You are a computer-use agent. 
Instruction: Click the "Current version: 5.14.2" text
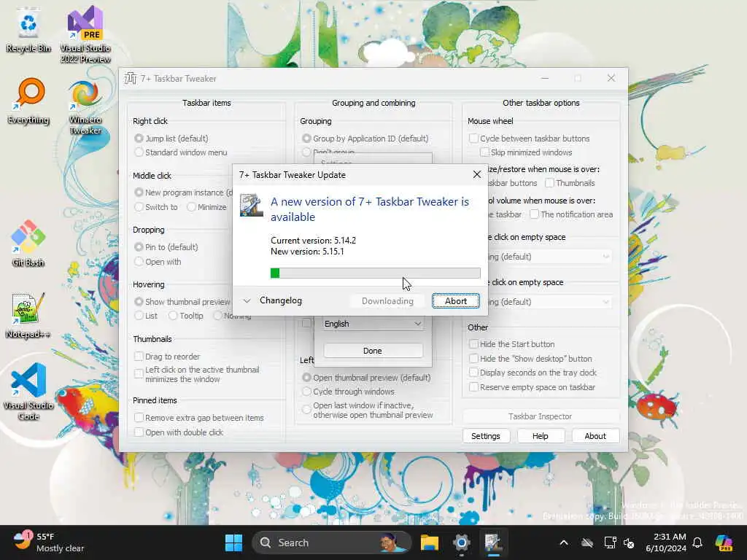coord(313,241)
